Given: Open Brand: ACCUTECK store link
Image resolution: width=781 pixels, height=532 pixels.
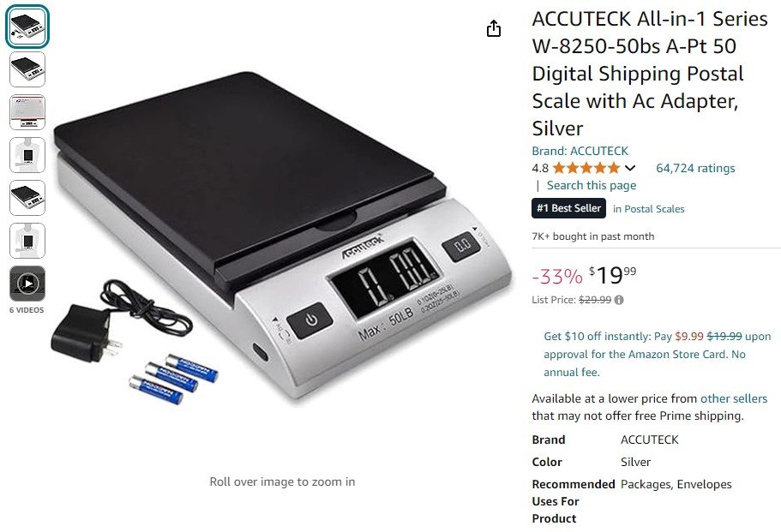Looking at the screenshot, I should tap(580, 151).
